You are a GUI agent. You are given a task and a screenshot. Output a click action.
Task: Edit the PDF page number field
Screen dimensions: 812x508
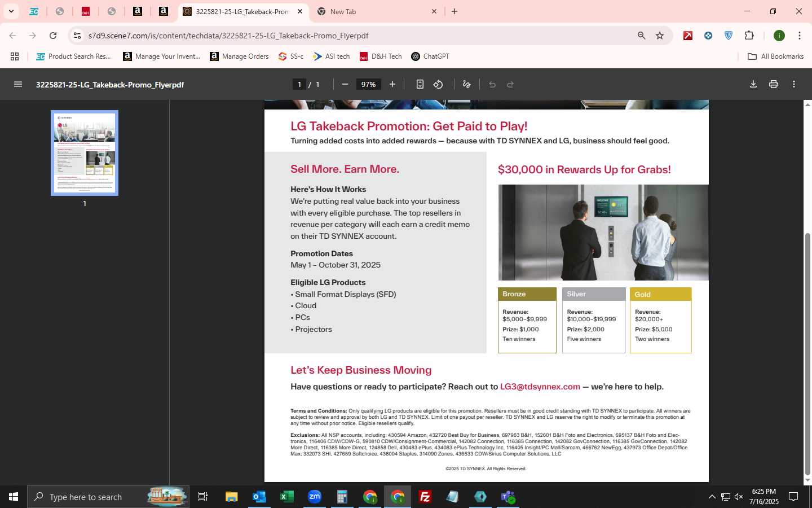(299, 84)
